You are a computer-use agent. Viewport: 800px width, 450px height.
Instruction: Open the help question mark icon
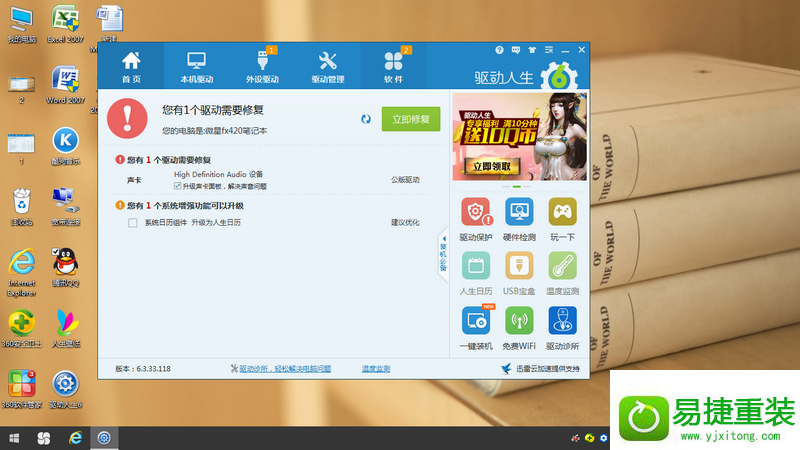(x=499, y=50)
